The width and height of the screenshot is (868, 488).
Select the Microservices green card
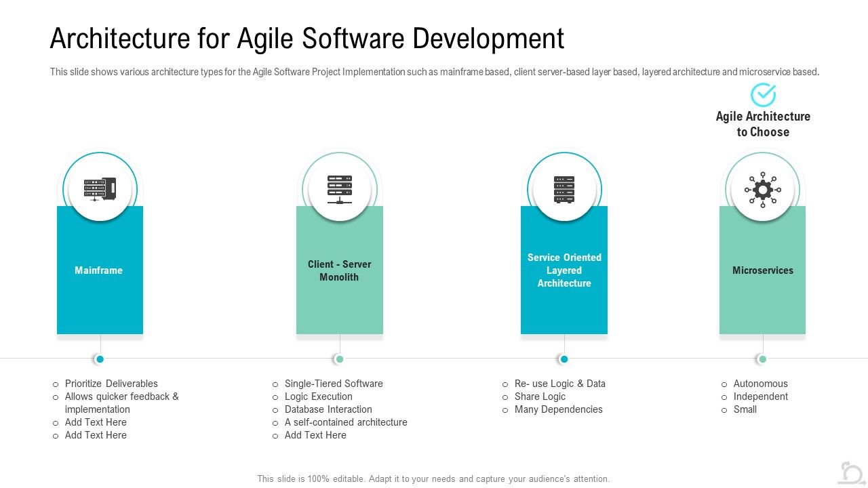click(x=763, y=270)
